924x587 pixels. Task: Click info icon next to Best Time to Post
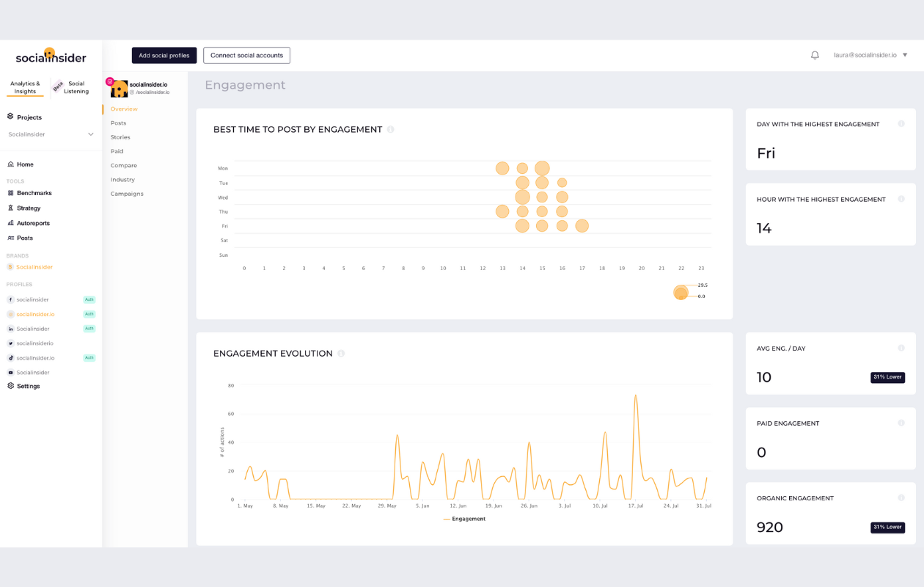391,130
